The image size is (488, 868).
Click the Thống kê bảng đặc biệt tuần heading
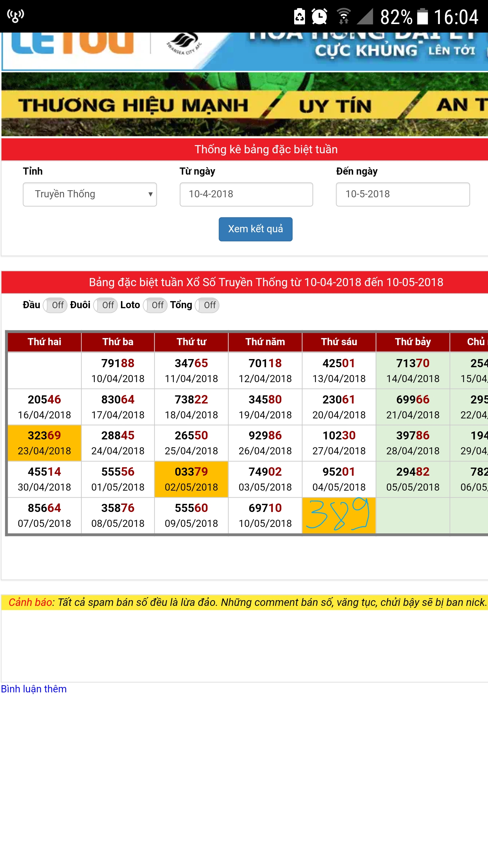click(245, 150)
